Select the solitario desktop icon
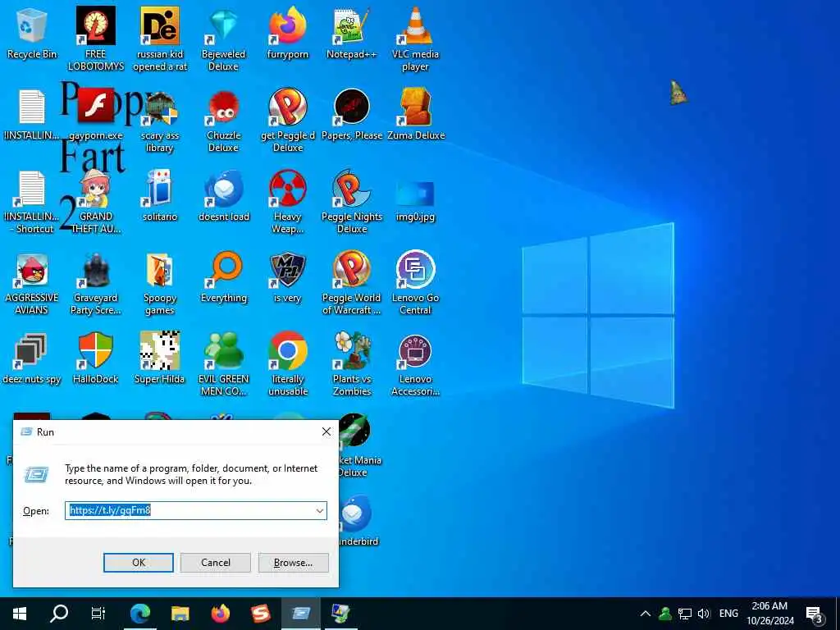Image resolution: width=840 pixels, height=630 pixels. click(160, 196)
